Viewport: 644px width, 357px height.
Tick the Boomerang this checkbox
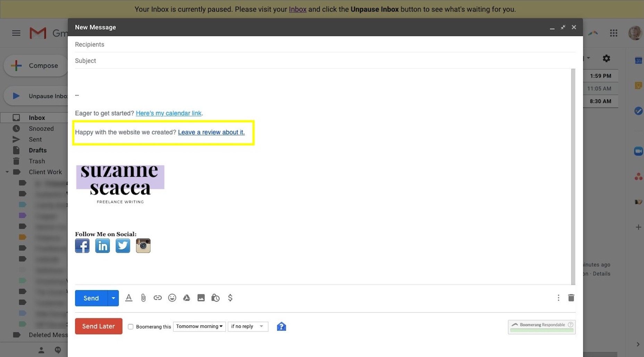pos(130,326)
